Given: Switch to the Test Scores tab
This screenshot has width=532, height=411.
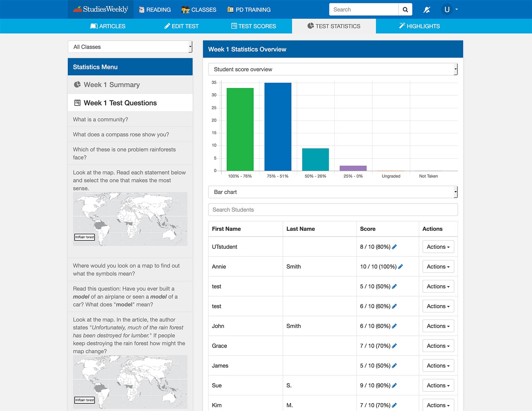Looking at the screenshot, I should (253, 26).
